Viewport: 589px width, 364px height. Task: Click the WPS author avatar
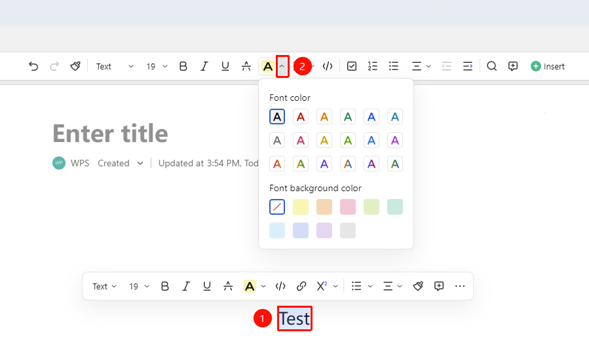(x=59, y=163)
